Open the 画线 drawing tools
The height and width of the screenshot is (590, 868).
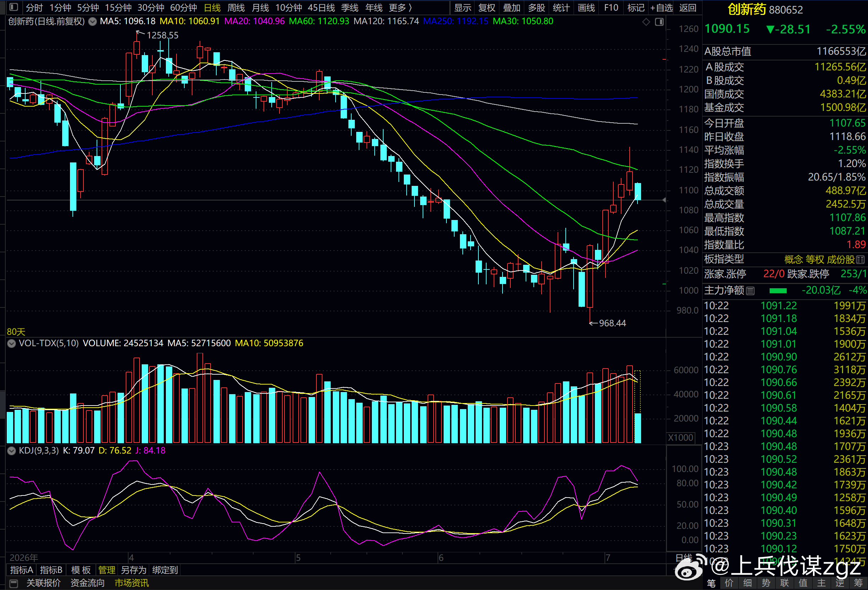point(586,7)
